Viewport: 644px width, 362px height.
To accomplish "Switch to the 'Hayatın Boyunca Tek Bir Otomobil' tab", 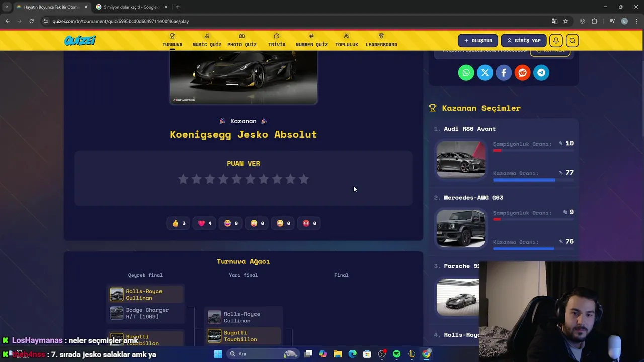I will pos(51,7).
